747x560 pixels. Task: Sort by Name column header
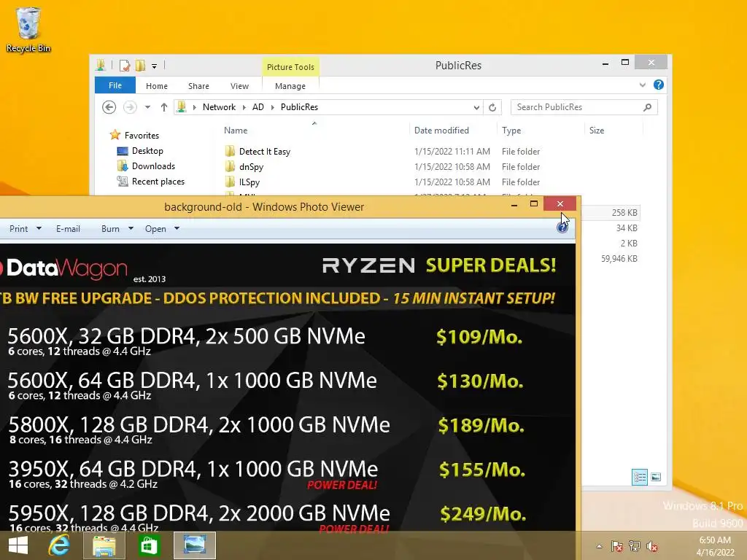(236, 131)
